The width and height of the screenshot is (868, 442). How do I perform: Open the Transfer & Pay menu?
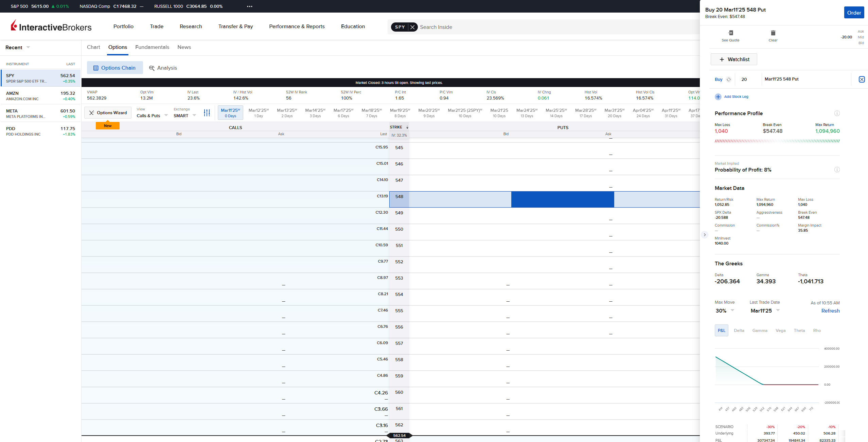235,26
